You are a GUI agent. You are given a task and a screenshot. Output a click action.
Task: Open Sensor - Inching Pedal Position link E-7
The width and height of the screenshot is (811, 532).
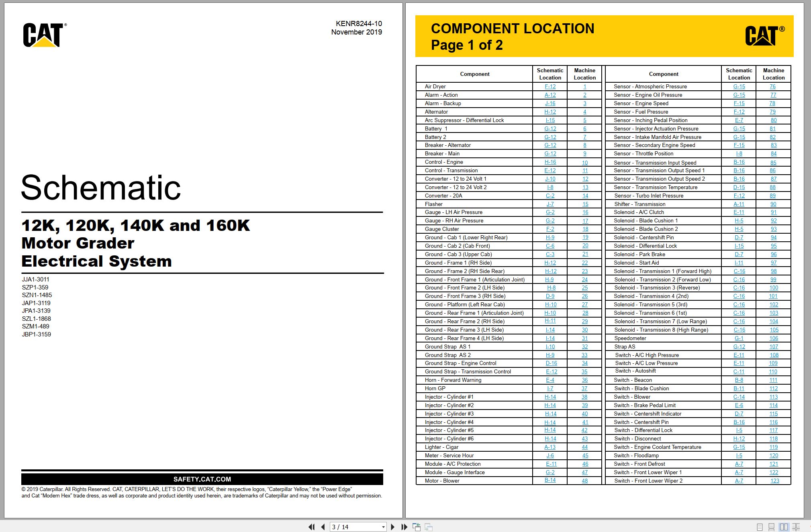[739, 120]
